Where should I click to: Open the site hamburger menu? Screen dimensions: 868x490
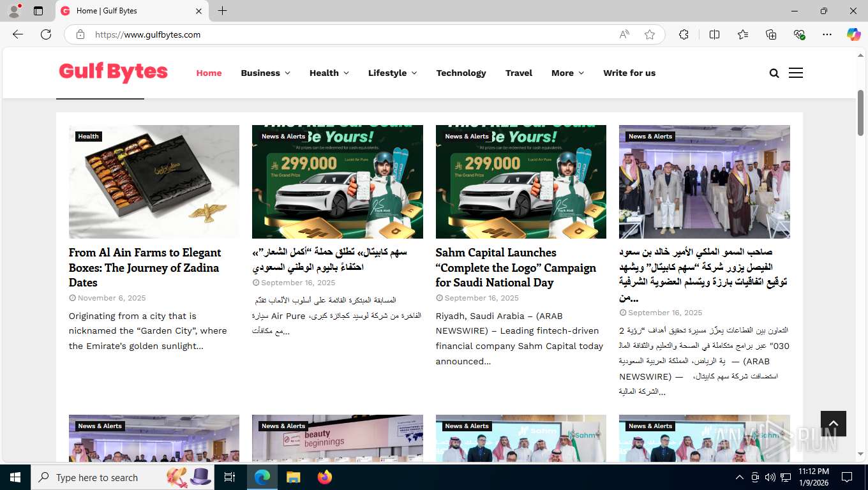tap(796, 73)
